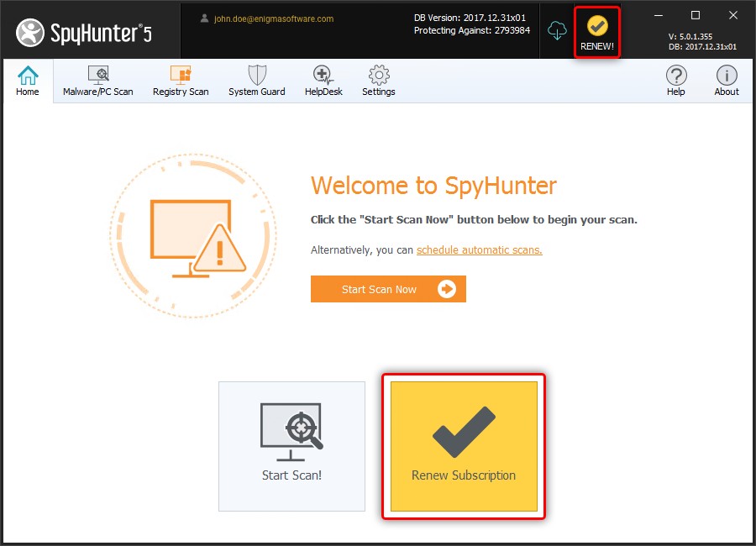
Task: Click the RENEW! checkmark button
Action: tap(597, 32)
